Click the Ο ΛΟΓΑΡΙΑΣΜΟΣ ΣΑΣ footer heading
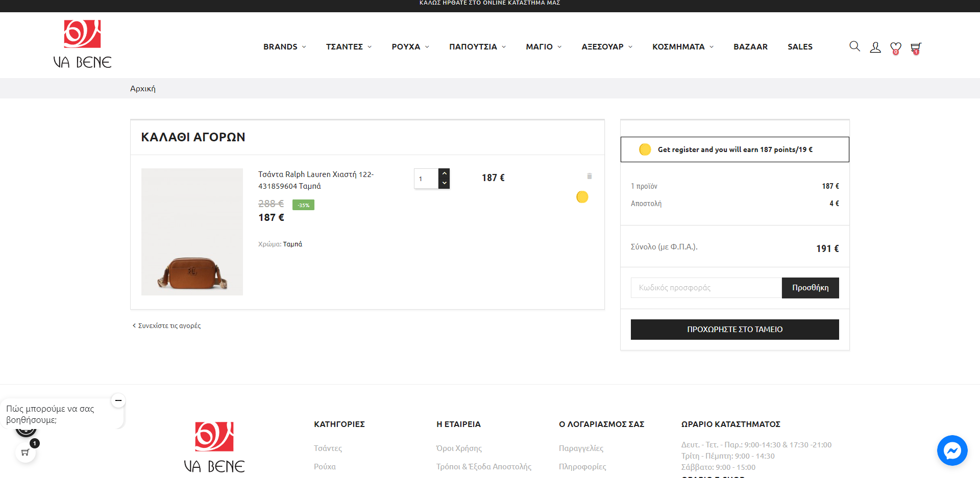This screenshot has height=478, width=980. (x=602, y=424)
